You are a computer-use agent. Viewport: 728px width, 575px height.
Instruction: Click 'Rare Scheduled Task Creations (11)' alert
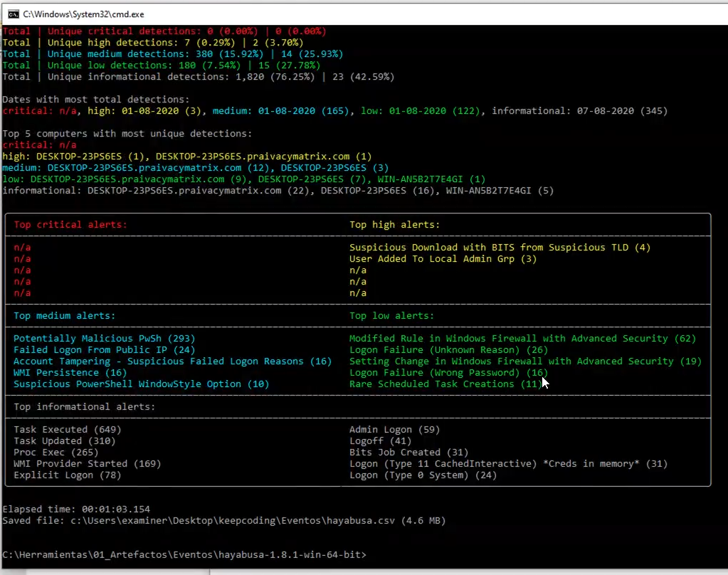tap(445, 384)
